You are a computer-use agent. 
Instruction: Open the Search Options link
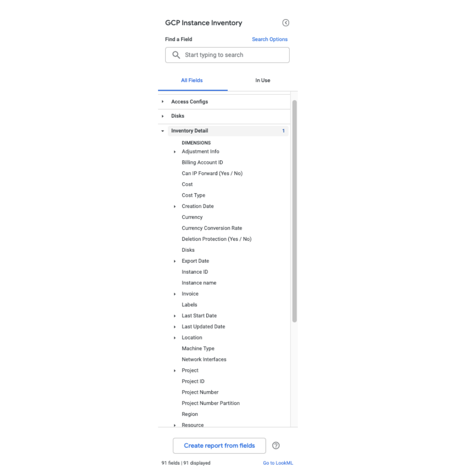tap(270, 39)
